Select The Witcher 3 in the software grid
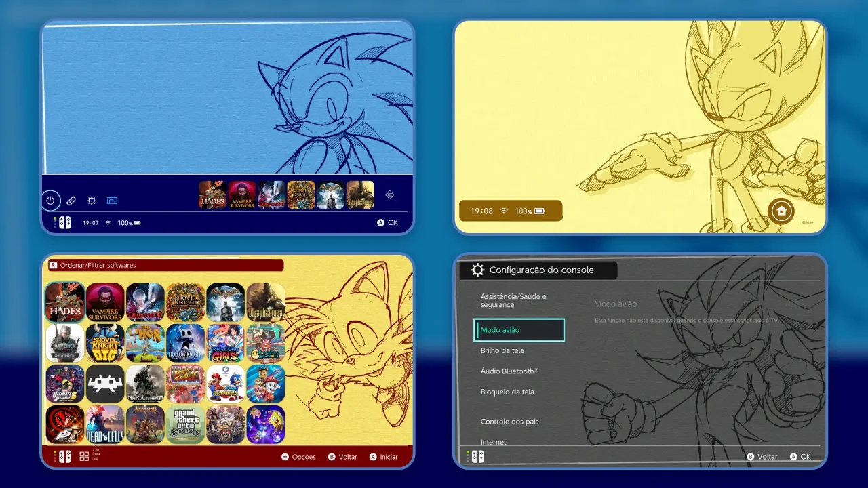 (x=65, y=343)
